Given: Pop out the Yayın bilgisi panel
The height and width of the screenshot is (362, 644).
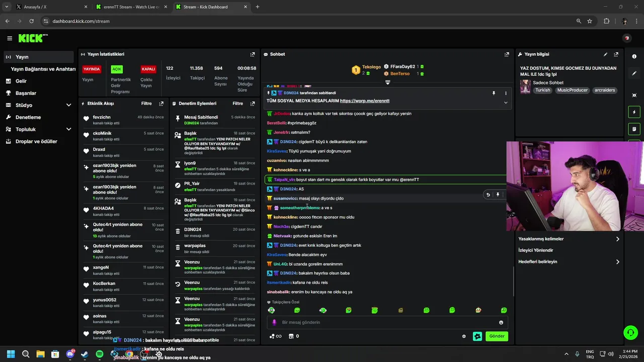Looking at the screenshot, I should click(x=616, y=54).
